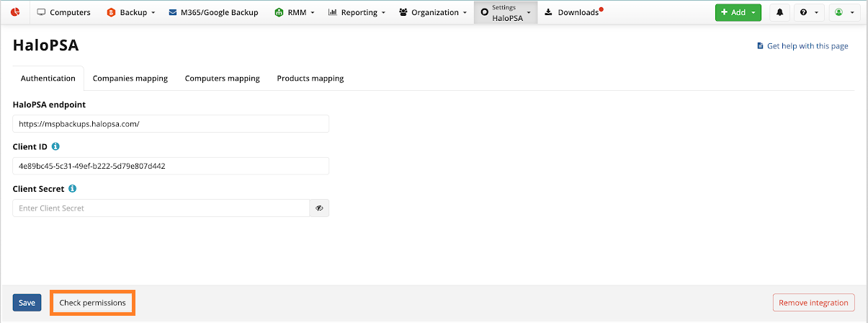
Task: Click the green Add button
Action: click(x=738, y=12)
